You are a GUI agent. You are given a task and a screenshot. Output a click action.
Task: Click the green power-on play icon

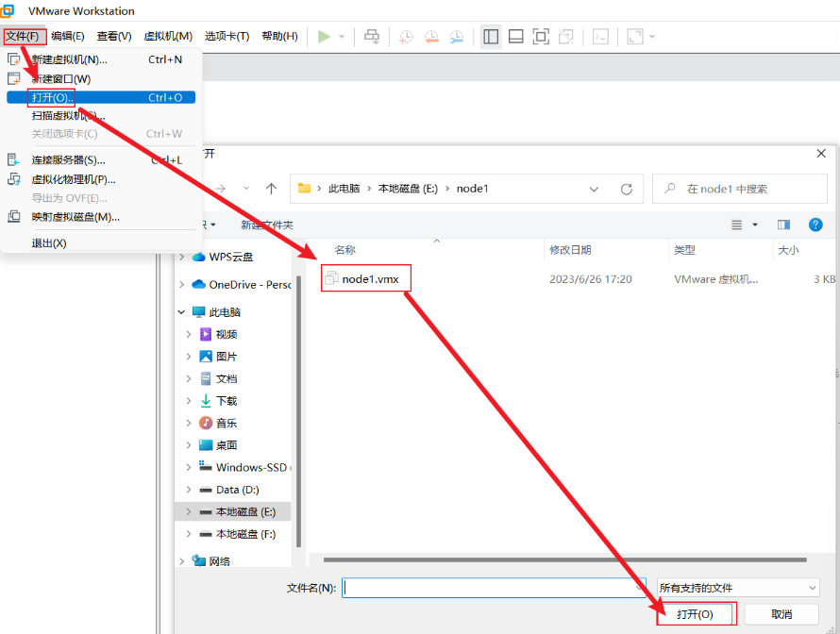(324, 37)
